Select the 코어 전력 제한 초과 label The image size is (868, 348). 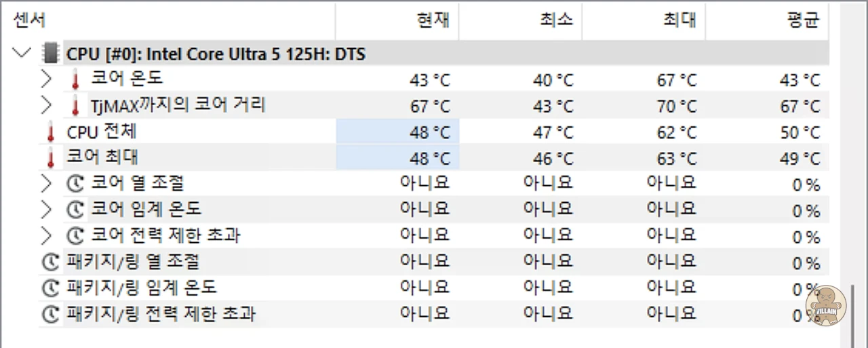point(165,235)
